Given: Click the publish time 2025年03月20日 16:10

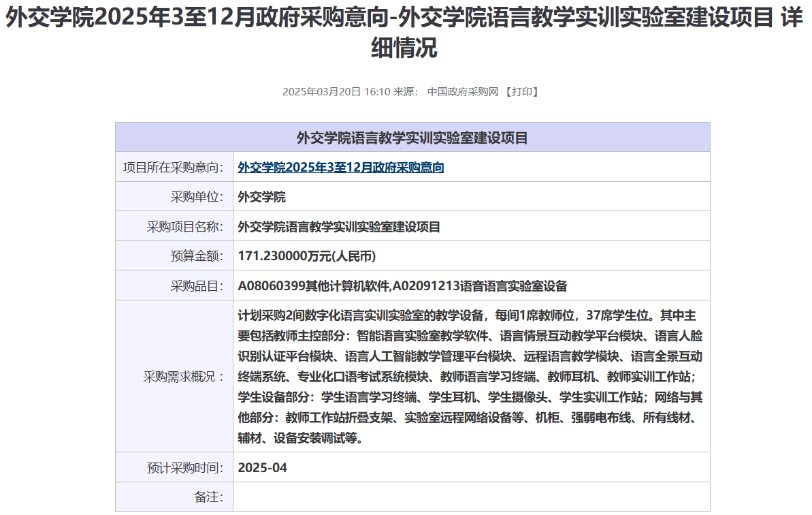Looking at the screenshot, I should click(336, 92).
